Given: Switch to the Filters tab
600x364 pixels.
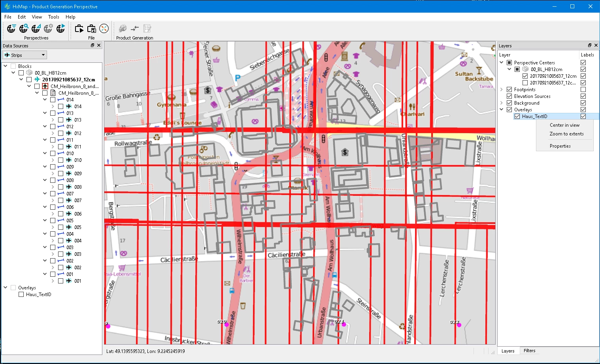Looking at the screenshot, I should point(529,351).
